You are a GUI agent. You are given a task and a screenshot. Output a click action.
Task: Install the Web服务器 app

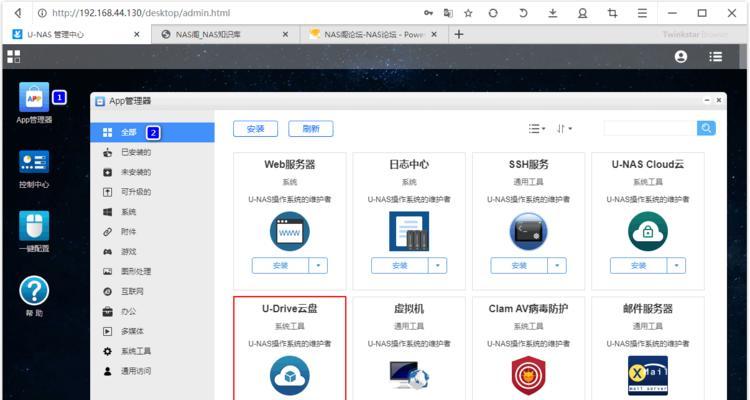280,266
